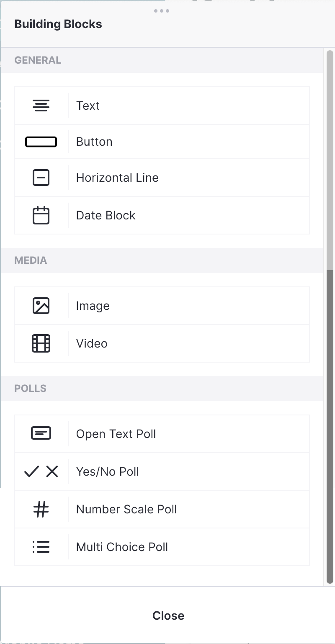Add a Text building block
The height and width of the screenshot is (644, 335).
point(162,106)
